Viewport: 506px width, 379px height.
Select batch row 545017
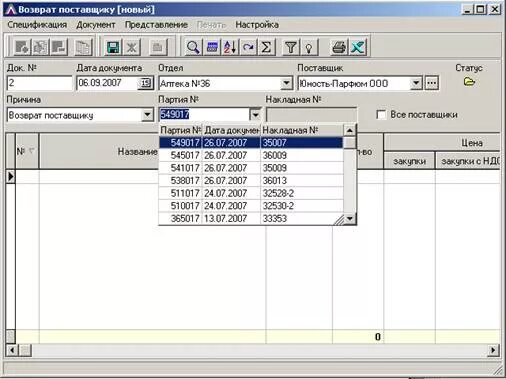tap(251, 155)
